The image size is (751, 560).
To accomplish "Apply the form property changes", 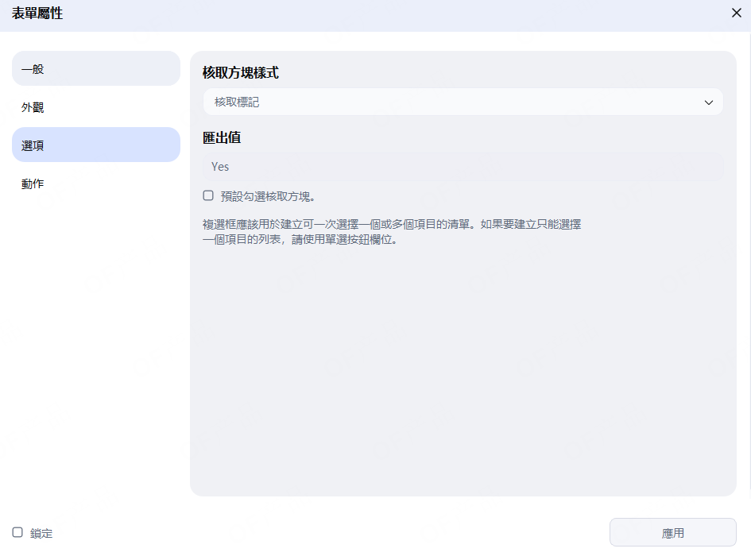I will 672,532.
